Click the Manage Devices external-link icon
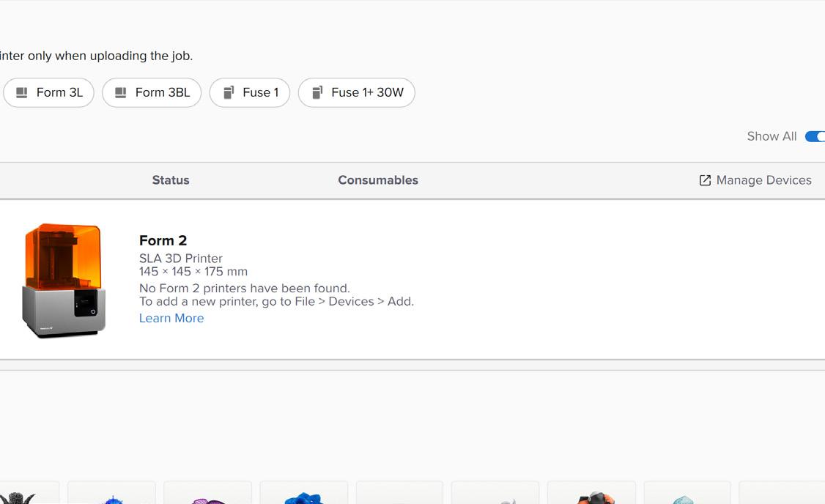Screen dimensions: 825x504 [x=705, y=180]
